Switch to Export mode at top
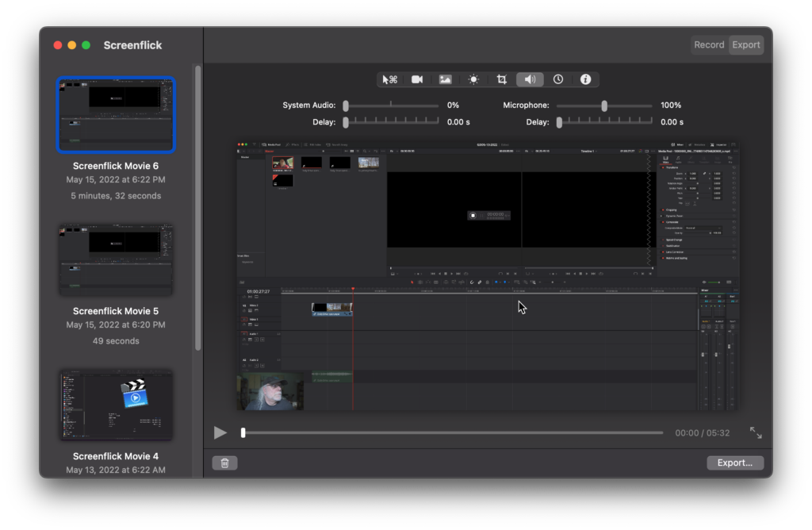 coord(745,44)
